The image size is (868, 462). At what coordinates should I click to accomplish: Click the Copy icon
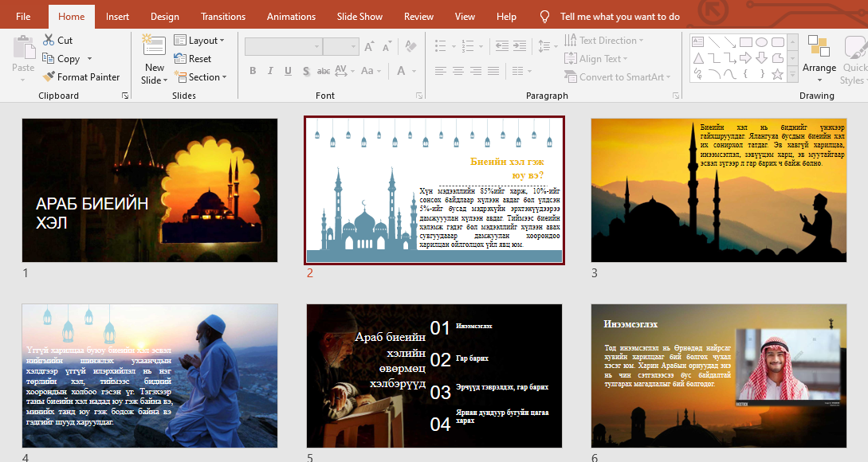pos(49,58)
